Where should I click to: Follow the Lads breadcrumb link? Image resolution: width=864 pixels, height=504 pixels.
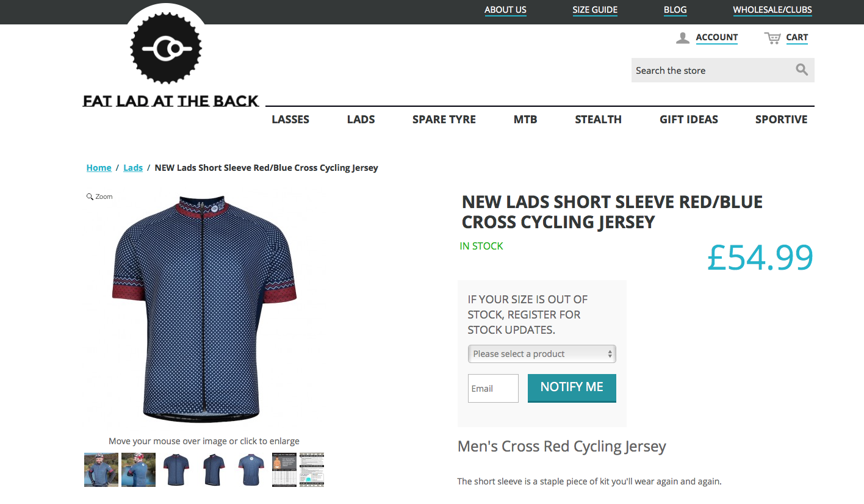tap(133, 168)
